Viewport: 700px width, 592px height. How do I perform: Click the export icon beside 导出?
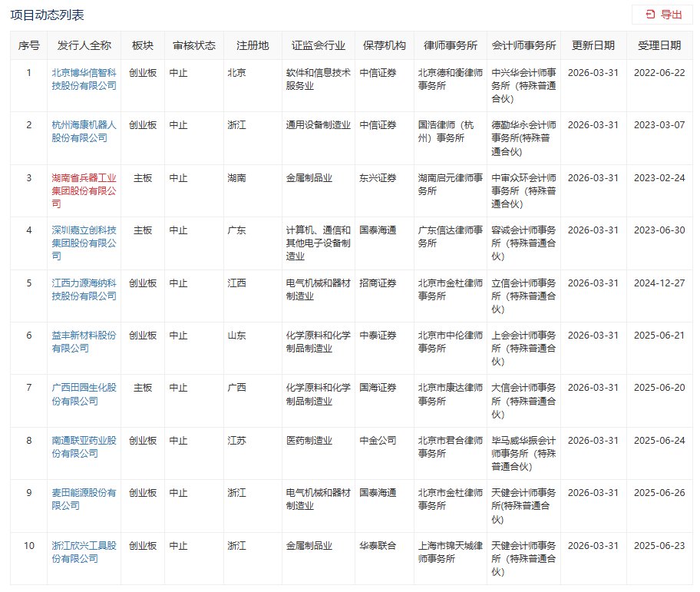(650, 15)
